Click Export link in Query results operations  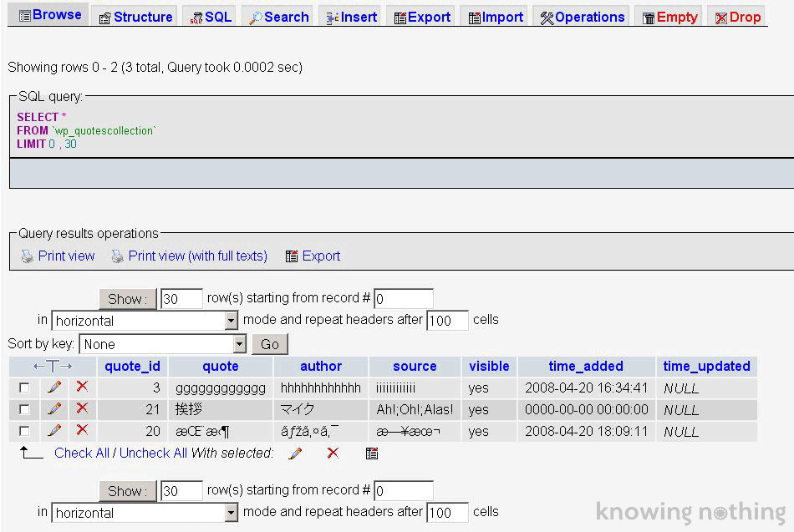pyautogui.click(x=321, y=256)
